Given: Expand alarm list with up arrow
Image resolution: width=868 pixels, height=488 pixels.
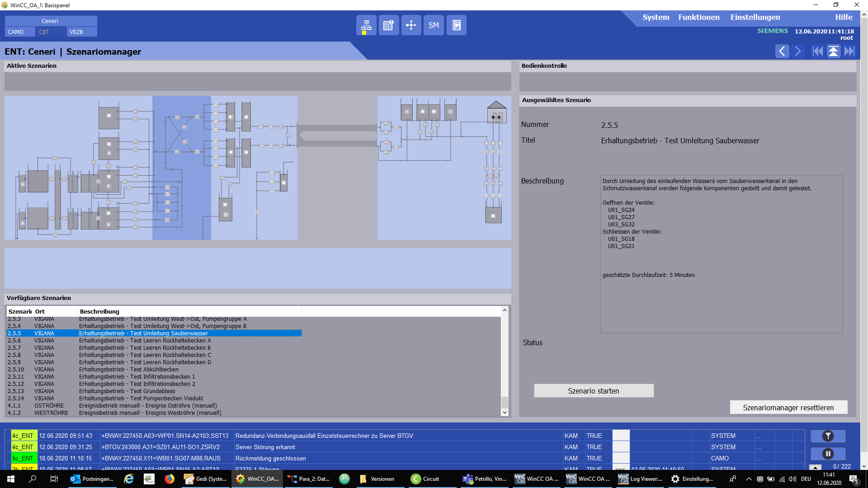Looking at the screenshot, I should click(815, 467).
